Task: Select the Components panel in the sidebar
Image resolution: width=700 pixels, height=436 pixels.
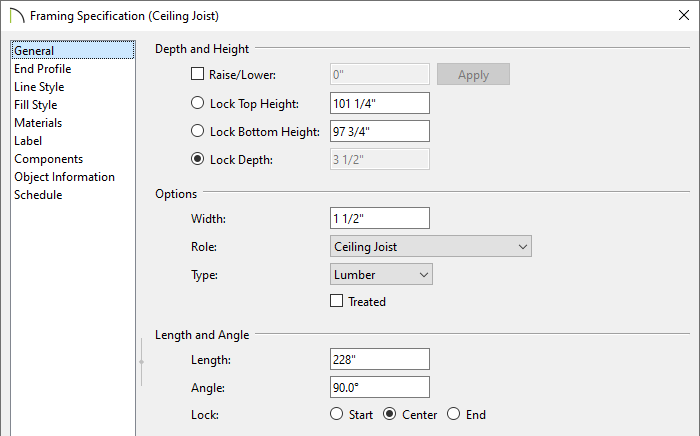Action: point(49,159)
